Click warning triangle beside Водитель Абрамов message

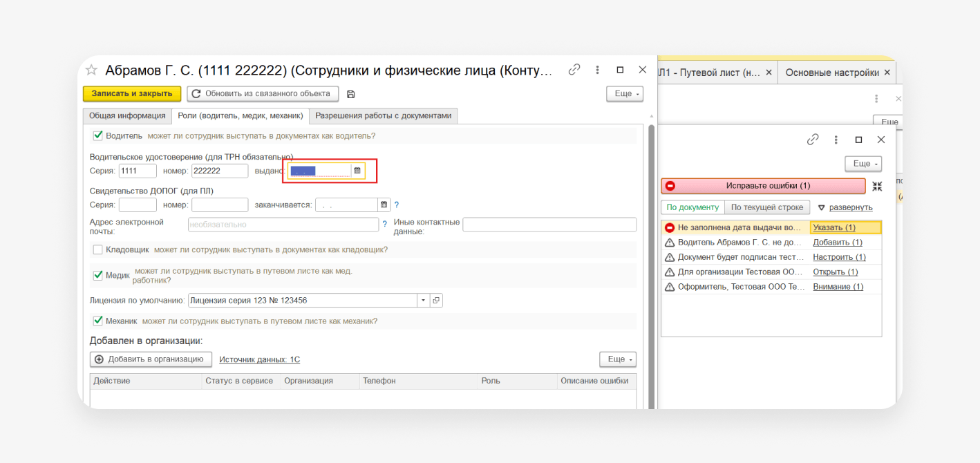(669, 243)
